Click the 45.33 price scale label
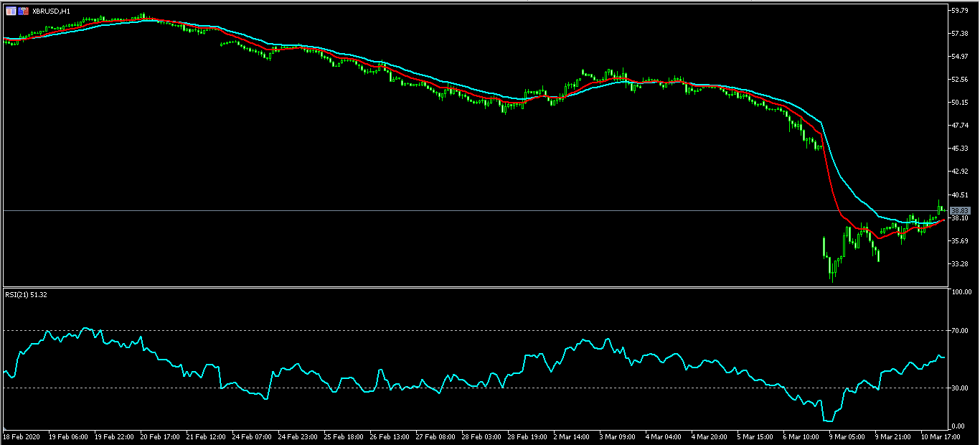 coord(960,149)
